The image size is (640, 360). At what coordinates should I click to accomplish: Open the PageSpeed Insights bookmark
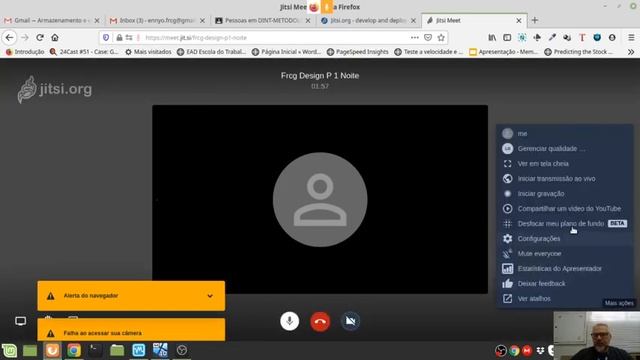click(358, 52)
